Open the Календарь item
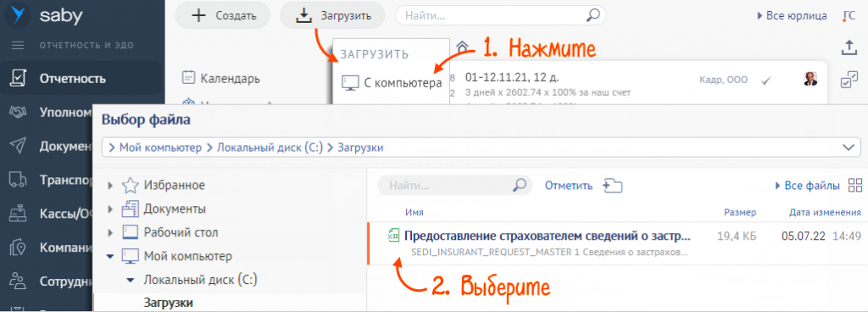This screenshot has height=312, width=868. click(221, 79)
